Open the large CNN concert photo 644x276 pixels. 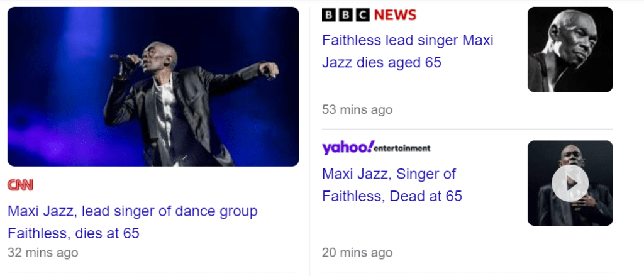coord(153,87)
